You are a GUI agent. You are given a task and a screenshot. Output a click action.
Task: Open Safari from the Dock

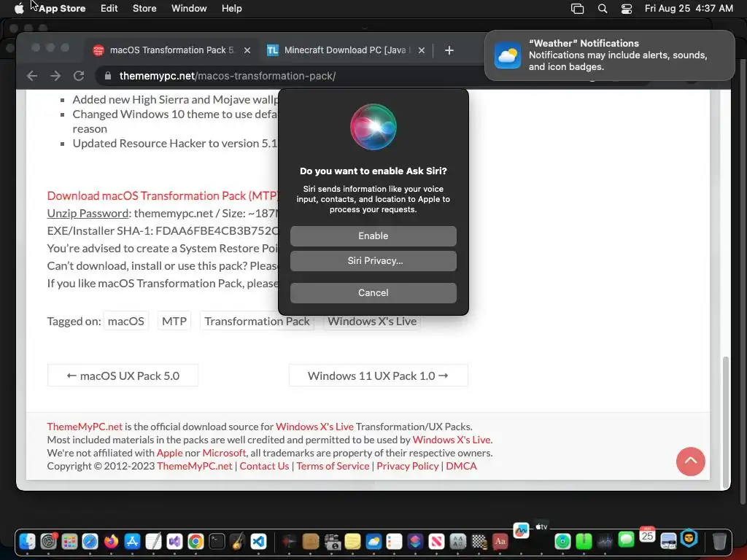click(x=90, y=542)
